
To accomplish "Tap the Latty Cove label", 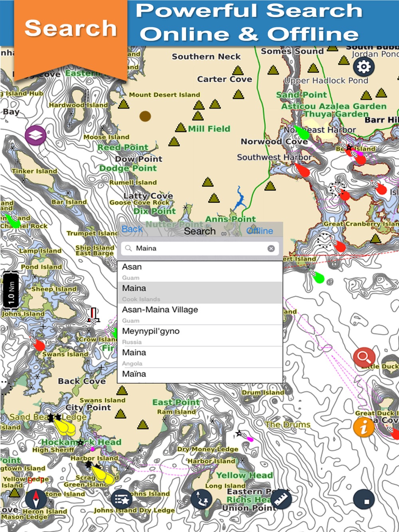I will point(148,195).
